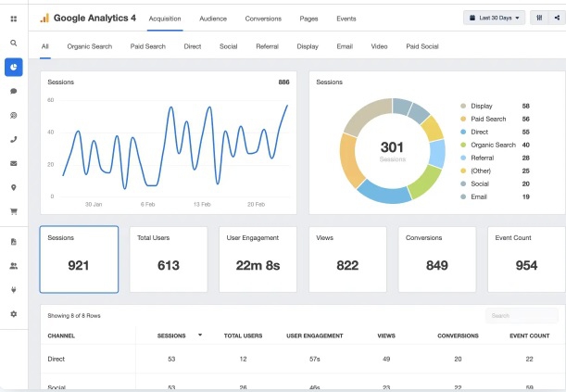Select the Event Count 954 metric card
Image resolution: width=566 pixels, height=392 pixels.
(527, 259)
